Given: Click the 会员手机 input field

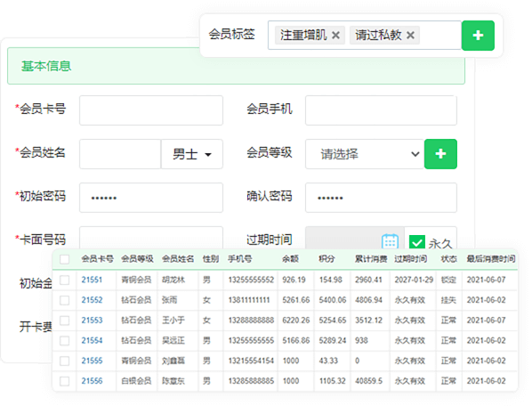Looking at the screenshot, I should pos(381,110).
